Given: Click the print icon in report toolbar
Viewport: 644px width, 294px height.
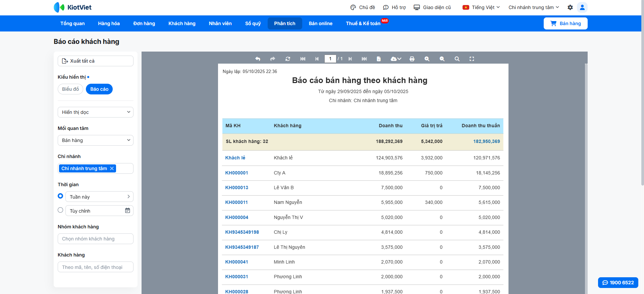Looking at the screenshot, I should pyautogui.click(x=412, y=59).
